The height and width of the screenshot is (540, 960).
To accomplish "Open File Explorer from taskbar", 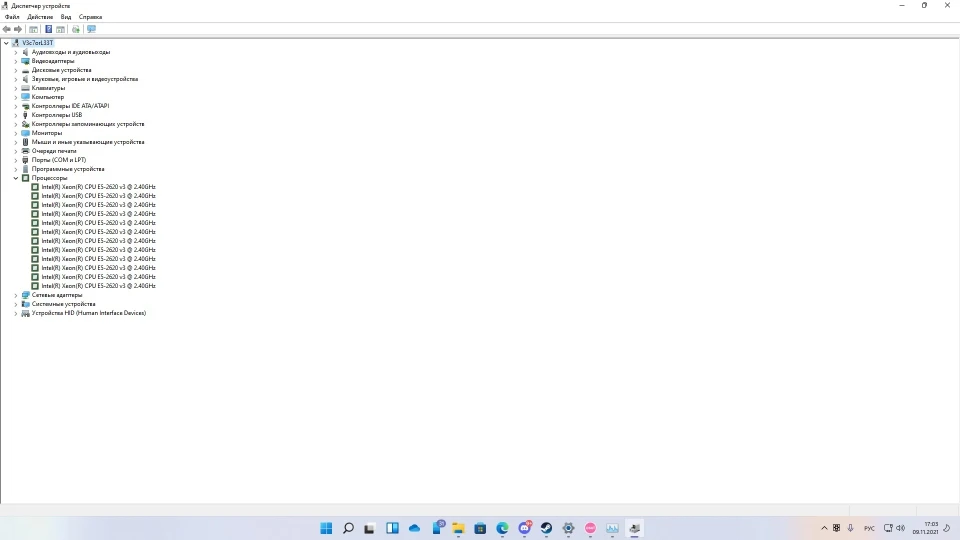I will click(x=459, y=528).
